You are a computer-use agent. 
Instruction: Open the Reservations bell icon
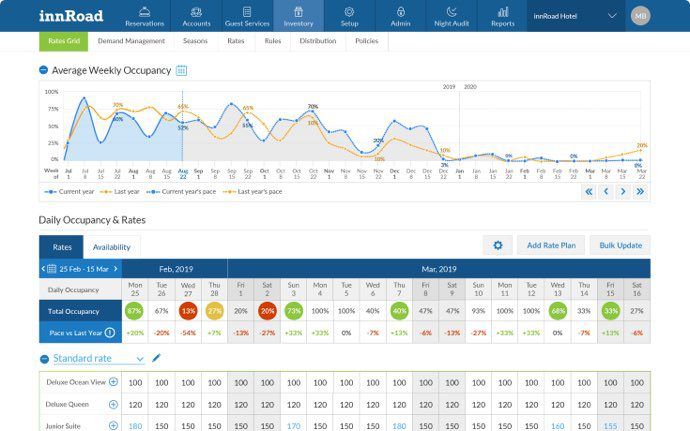(144, 12)
